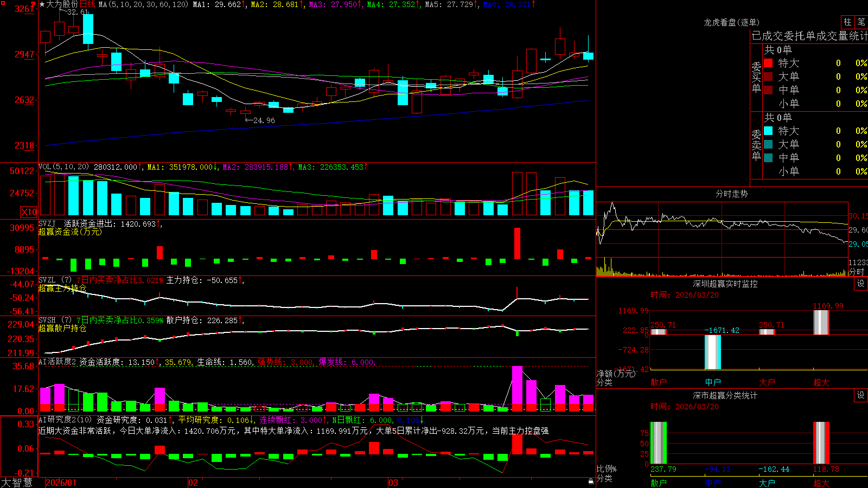
Task: Click the MA(5,10,20,30,60,120) indicator parameters
Action: 143,4
